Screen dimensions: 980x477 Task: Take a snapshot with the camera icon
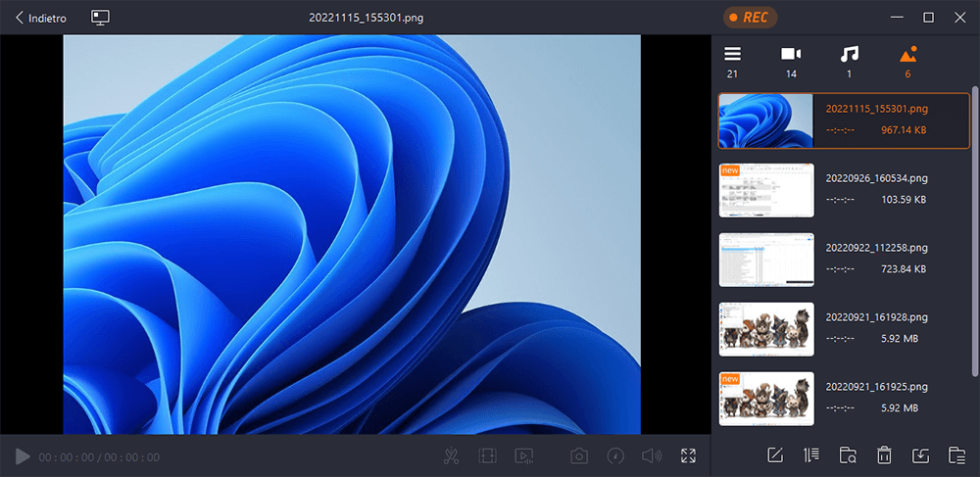click(x=579, y=456)
